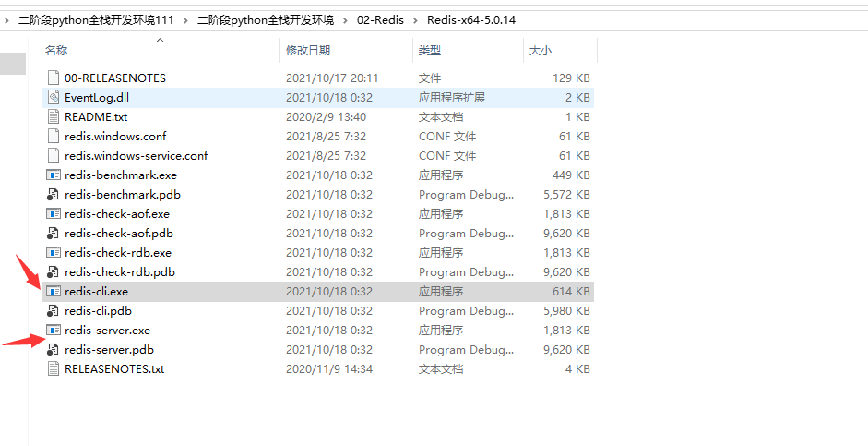Image resolution: width=868 pixels, height=446 pixels.
Task: Click the date 2020/2/9 13:40
Action: [326, 117]
